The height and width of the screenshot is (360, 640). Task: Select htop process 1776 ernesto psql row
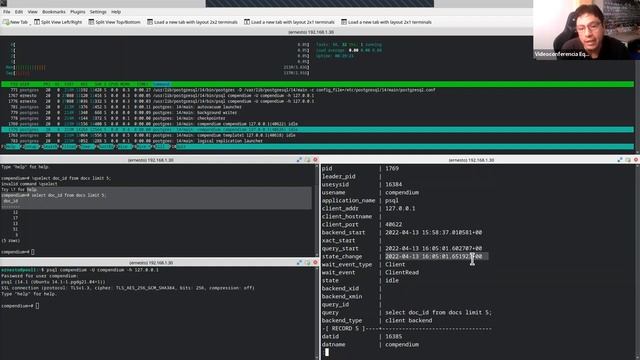pos(318,101)
